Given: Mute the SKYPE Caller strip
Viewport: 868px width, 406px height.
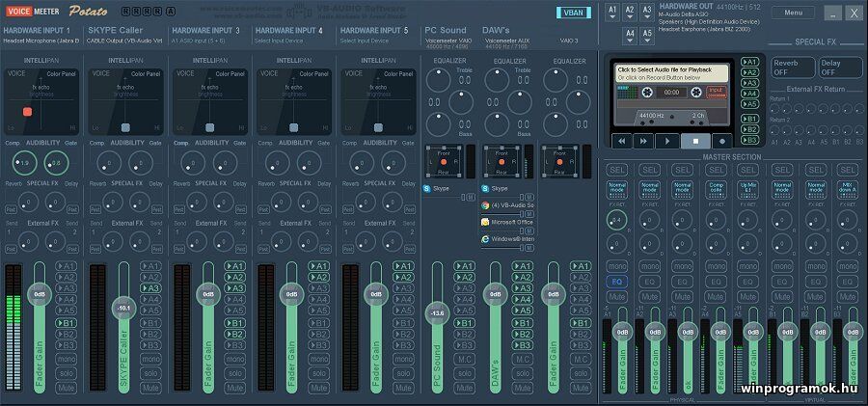Looking at the screenshot, I should 150,387.
